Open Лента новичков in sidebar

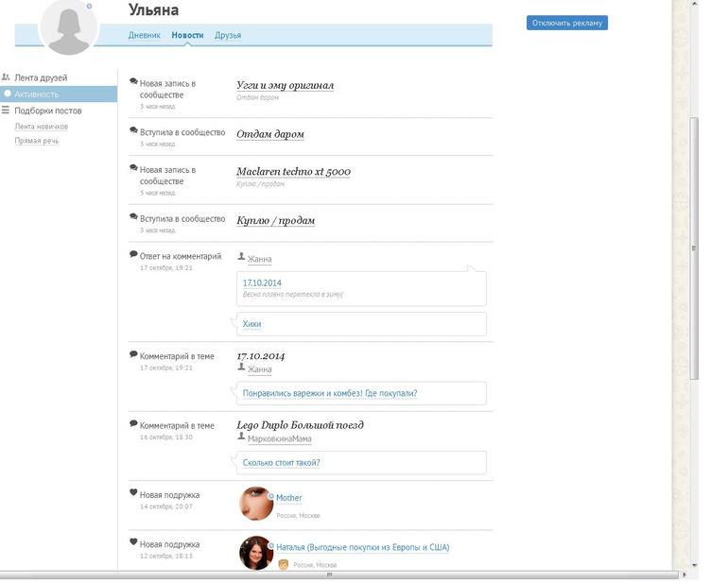[x=41, y=127]
